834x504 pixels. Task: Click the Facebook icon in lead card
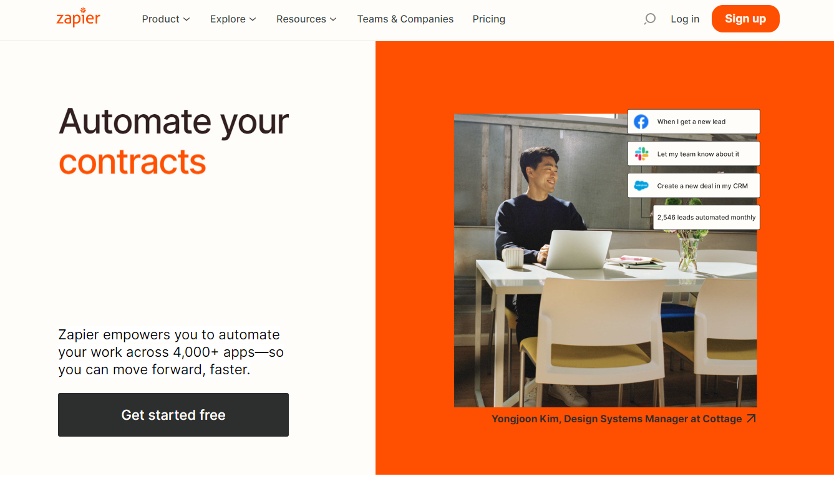point(641,122)
